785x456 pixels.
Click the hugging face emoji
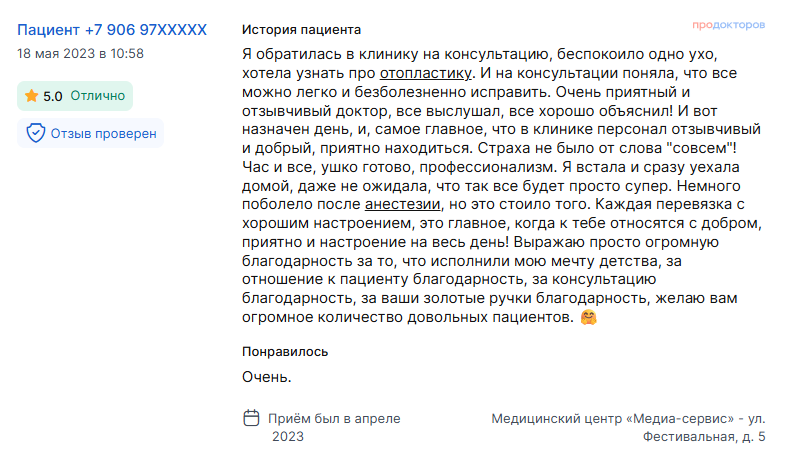(589, 317)
